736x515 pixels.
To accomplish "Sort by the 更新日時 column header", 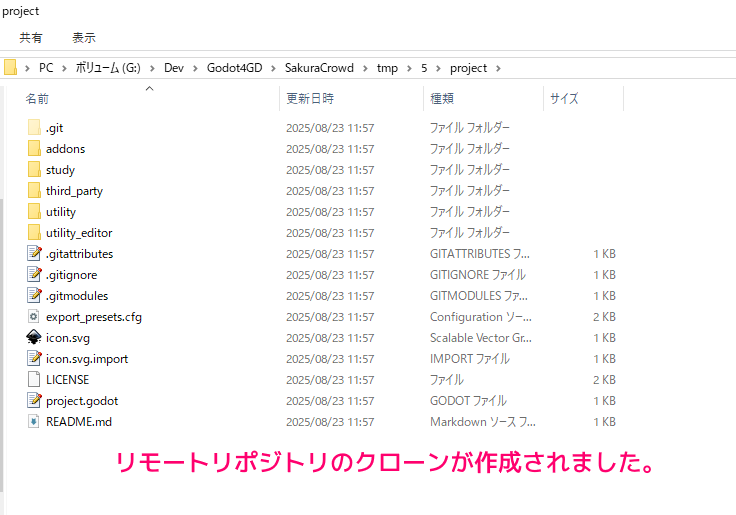I will click(x=310, y=99).
